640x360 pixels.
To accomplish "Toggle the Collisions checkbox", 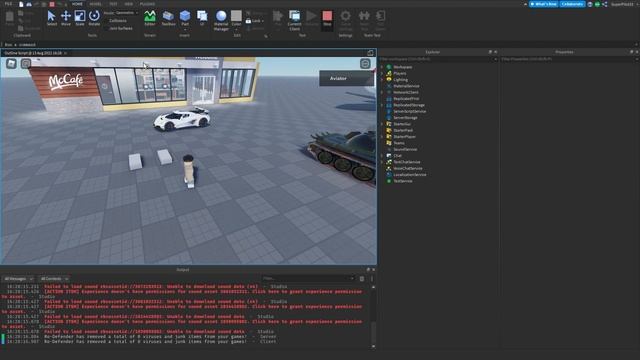I will 107,20.
